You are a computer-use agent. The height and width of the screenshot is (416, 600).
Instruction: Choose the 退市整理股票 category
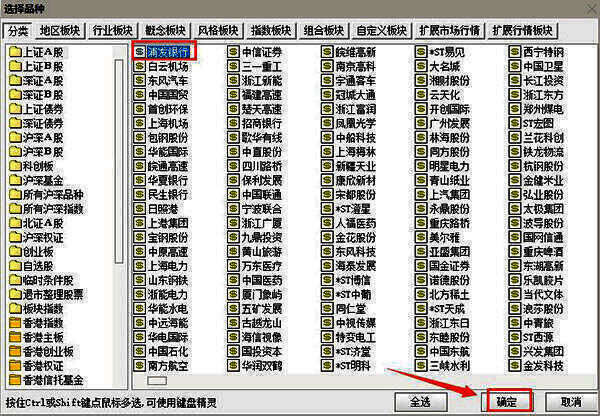(53, 294)
